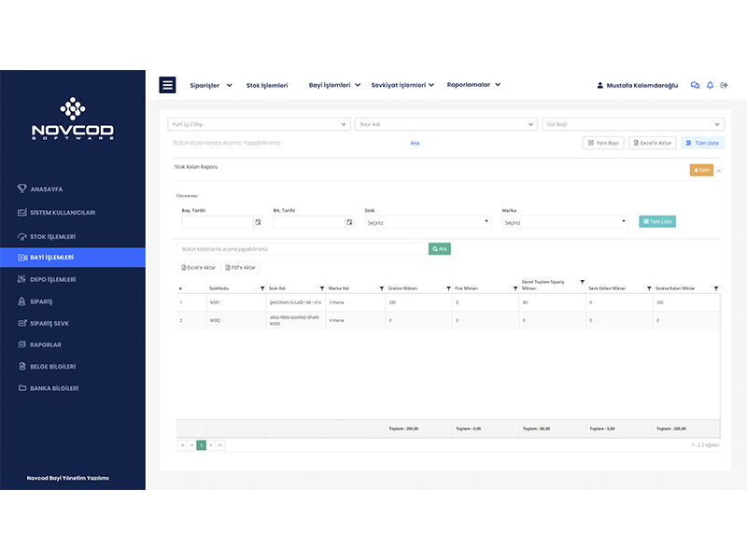Open calendar picker for Bit. Tarihi
This screenshot has height=560, width=747.
(x=349, y=222)
